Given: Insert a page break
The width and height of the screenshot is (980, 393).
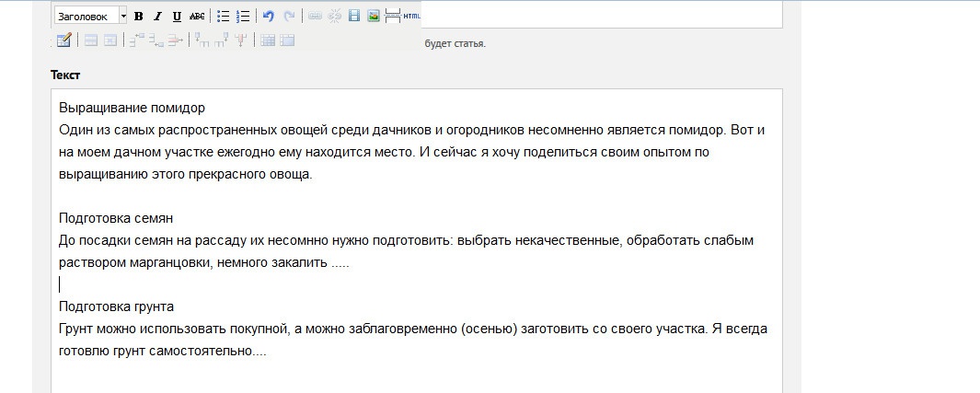Looking at the screenshot, I should 393,17.
